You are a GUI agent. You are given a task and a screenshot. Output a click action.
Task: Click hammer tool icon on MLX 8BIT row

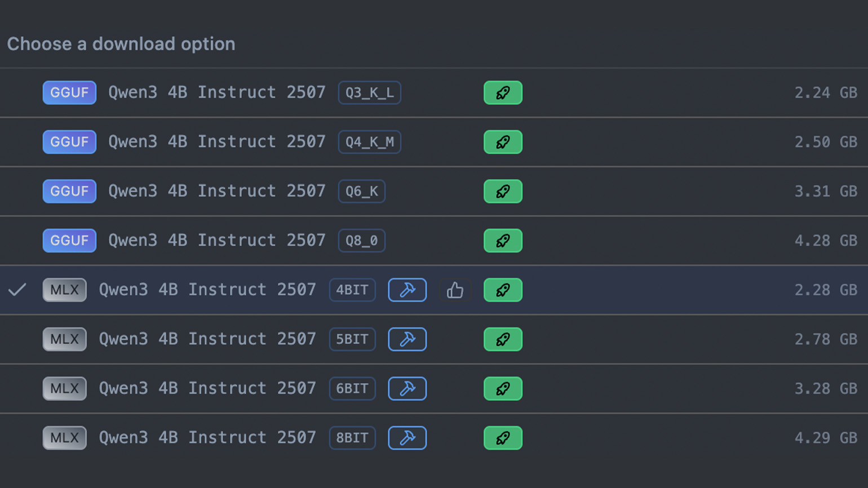click(x=407, y=438)
